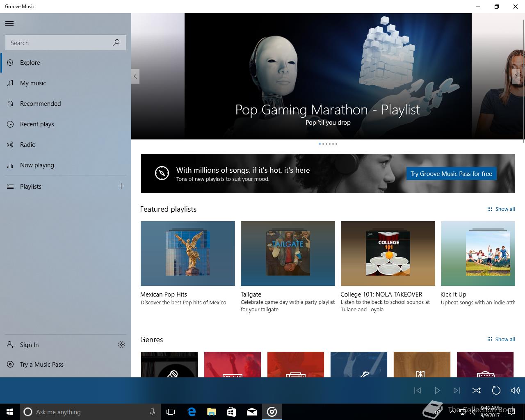Click the Tailgate title text

[251, 294]
